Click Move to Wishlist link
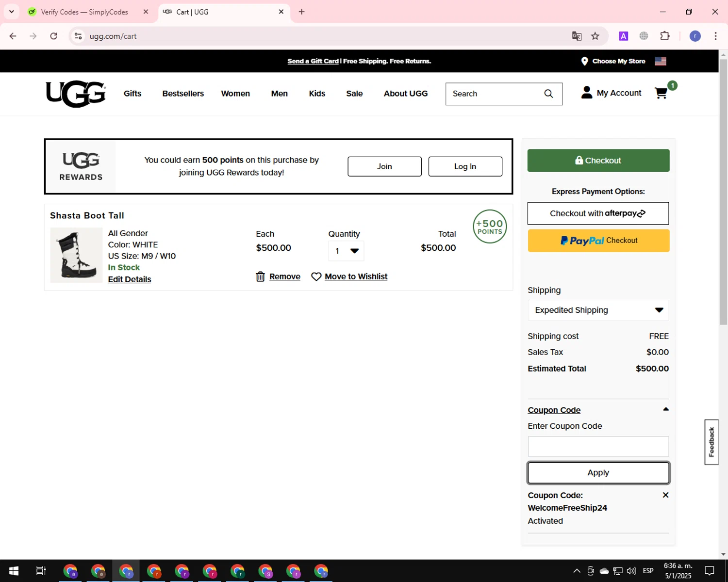 356,276
